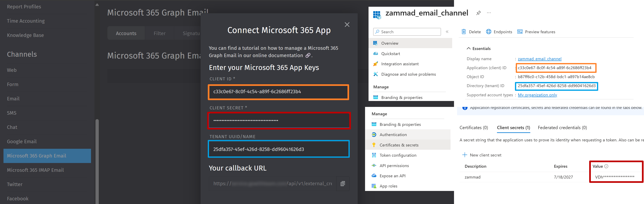Open the My organization only link
Viewport: 644px width, 204px height.
[x=537, y=95]
